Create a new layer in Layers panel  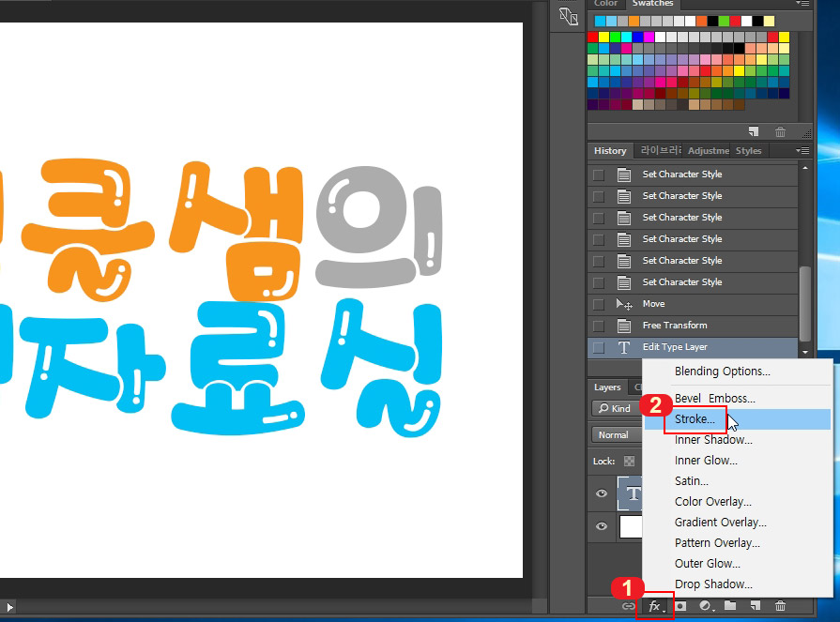pos(756,606)
